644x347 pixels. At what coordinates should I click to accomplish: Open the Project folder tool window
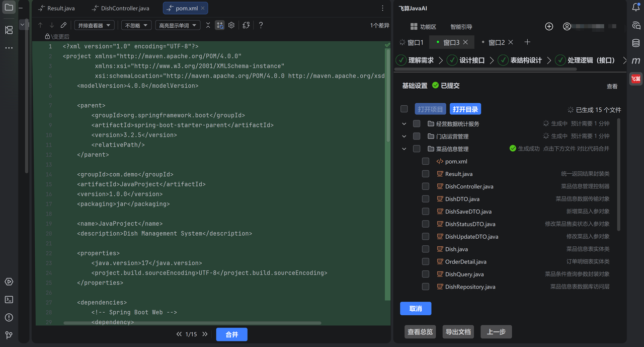9,8
